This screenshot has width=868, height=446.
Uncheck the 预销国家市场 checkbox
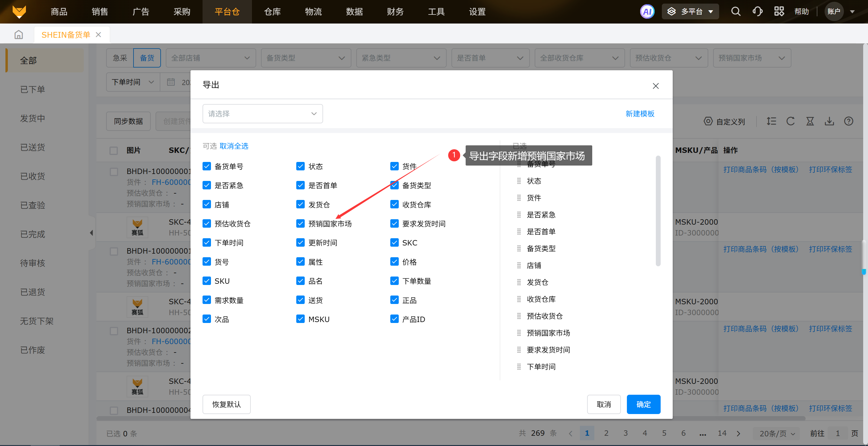(300, 223)
